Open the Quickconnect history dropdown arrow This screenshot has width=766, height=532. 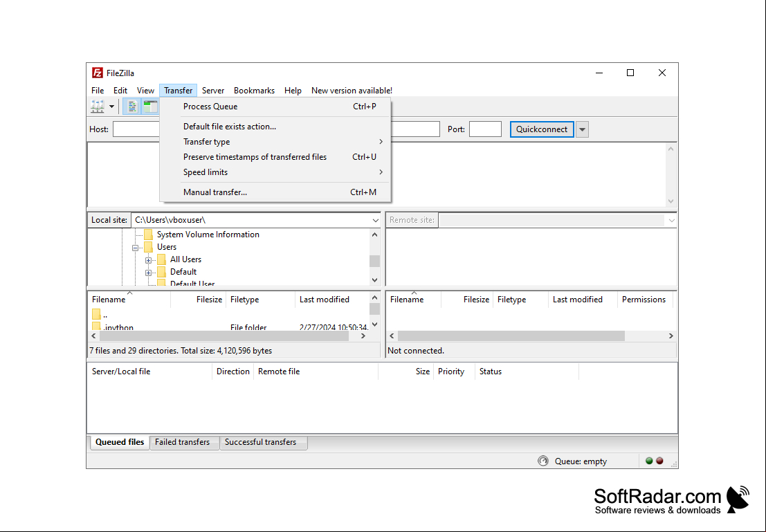pos(582,129)
